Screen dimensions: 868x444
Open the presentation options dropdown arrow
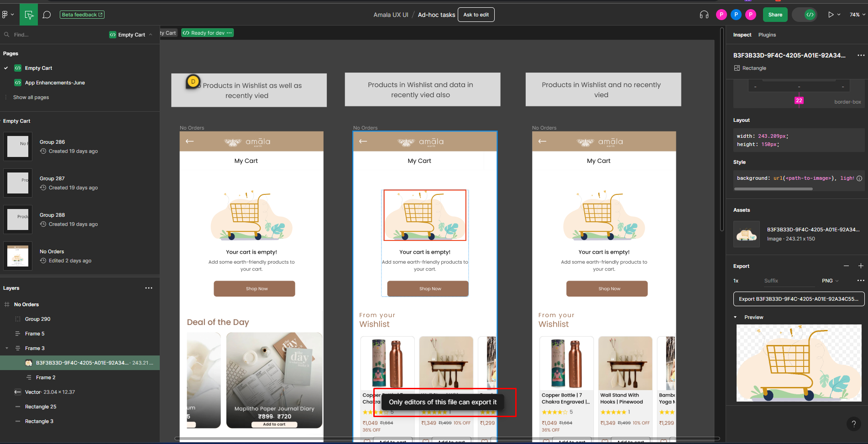click(x=839, y=15)
